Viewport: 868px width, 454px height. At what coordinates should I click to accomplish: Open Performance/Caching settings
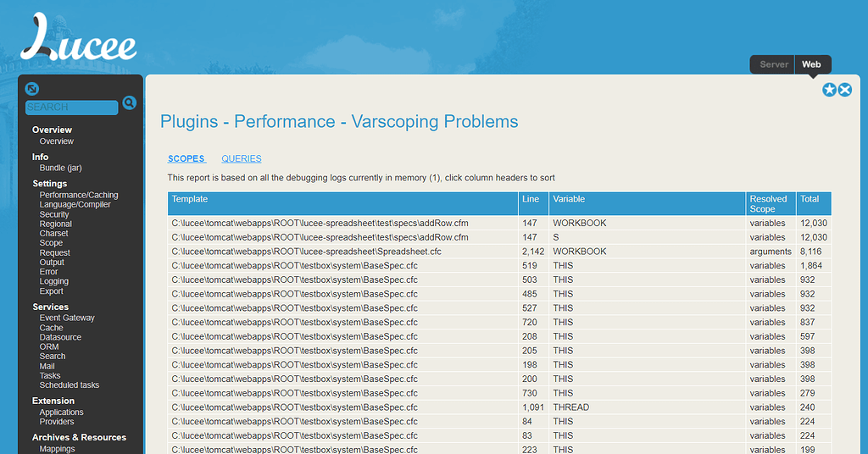(x=79, y=195)
